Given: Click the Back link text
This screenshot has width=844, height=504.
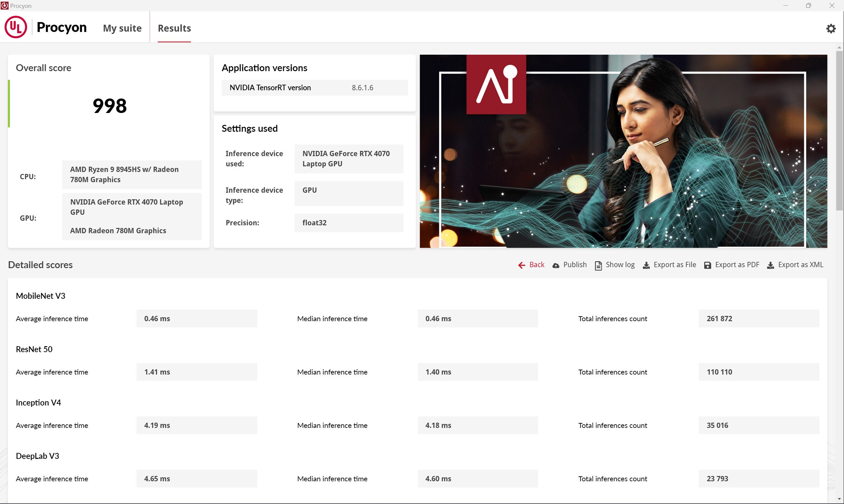Looking at the screenshot, I should (x=537, y=265).
